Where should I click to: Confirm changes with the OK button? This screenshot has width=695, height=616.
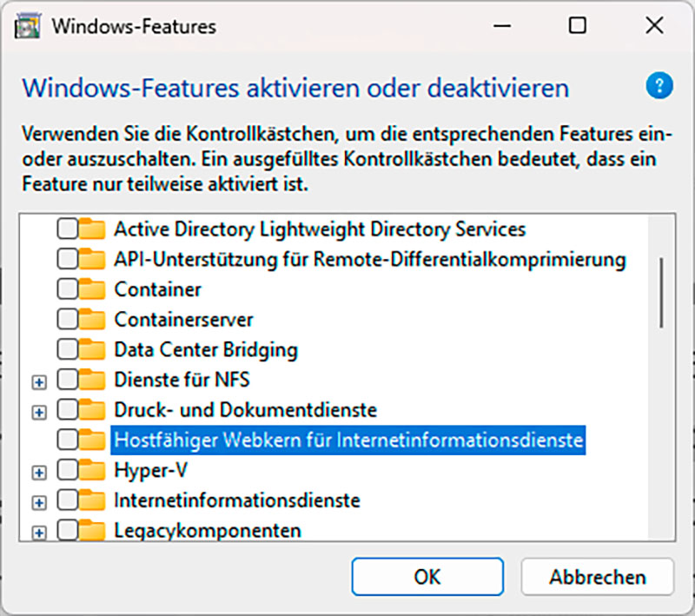(427, 576)
